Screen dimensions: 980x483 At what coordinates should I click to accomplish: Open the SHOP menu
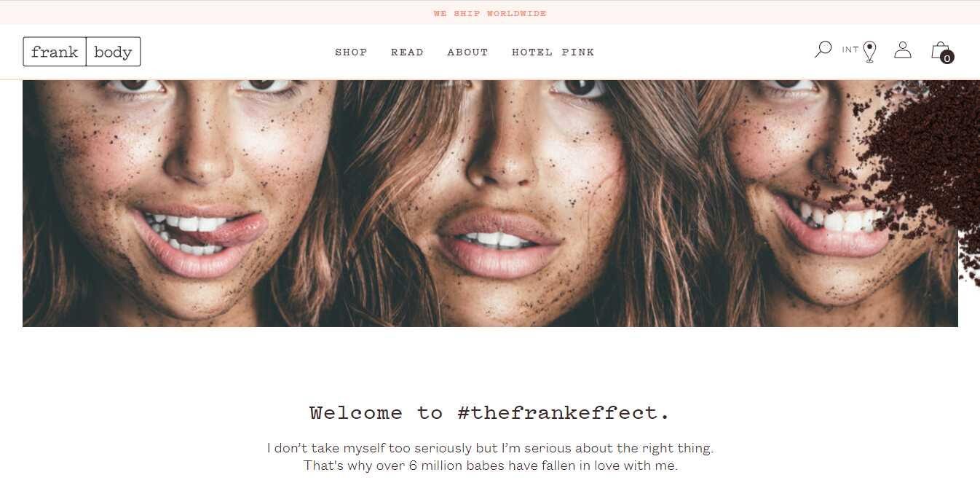pos(351,52)
